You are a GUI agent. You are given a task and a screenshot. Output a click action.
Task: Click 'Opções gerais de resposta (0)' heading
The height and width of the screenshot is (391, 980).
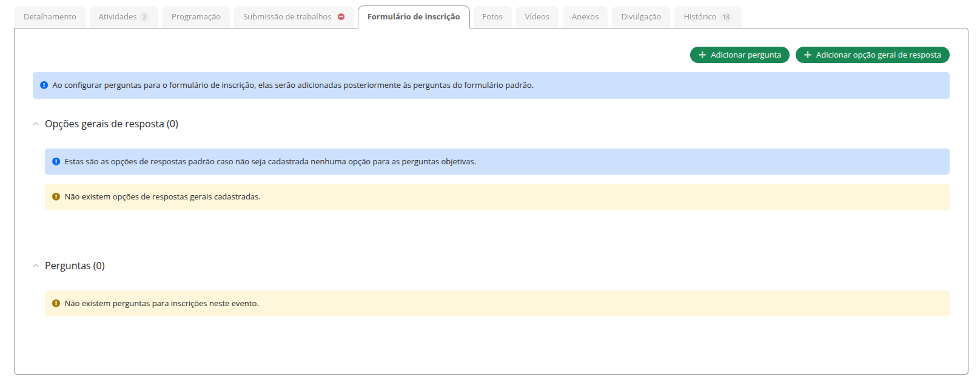tap(112, 124)
